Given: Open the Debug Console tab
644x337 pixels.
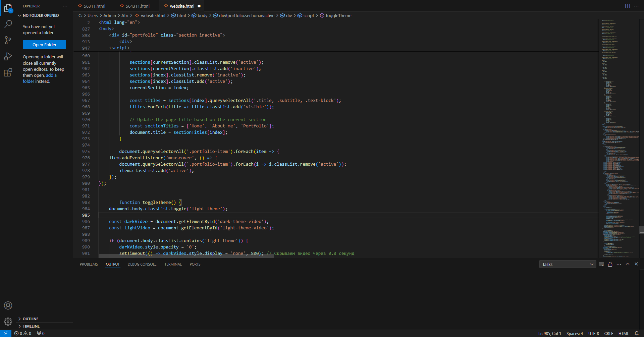Looking at the screenshot, I should (x=142, y=264).
